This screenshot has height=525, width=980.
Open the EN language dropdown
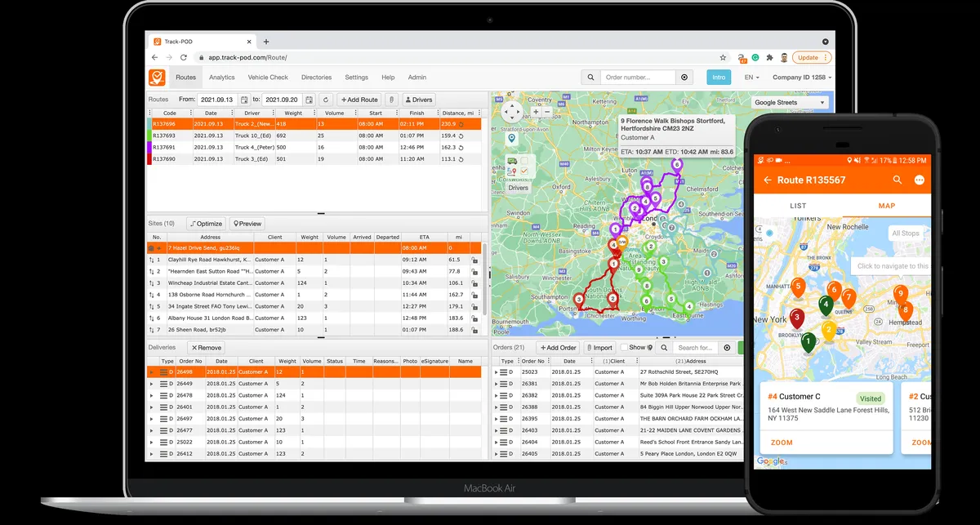[751, 78]
